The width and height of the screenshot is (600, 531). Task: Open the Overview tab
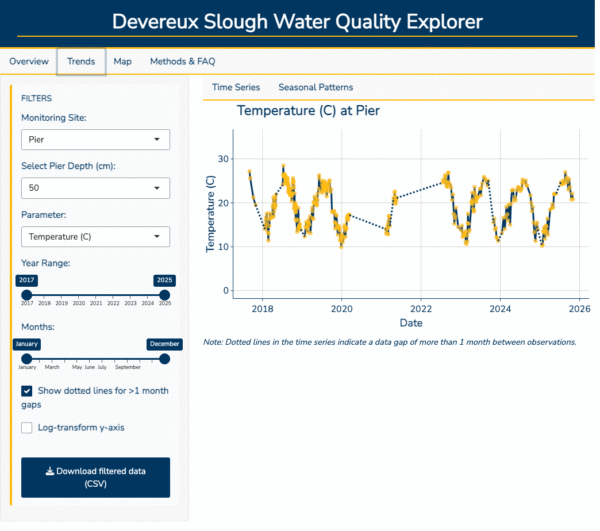point(29,61)
